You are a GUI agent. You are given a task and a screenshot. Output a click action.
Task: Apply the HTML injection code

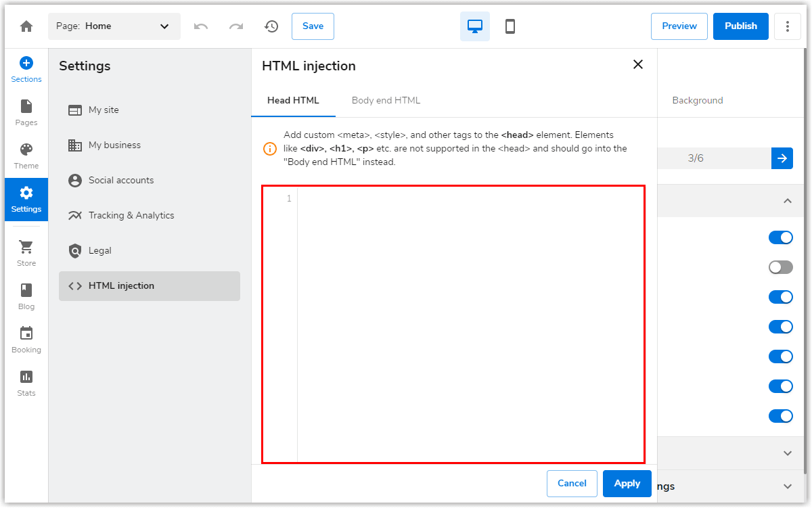point(627,484)
